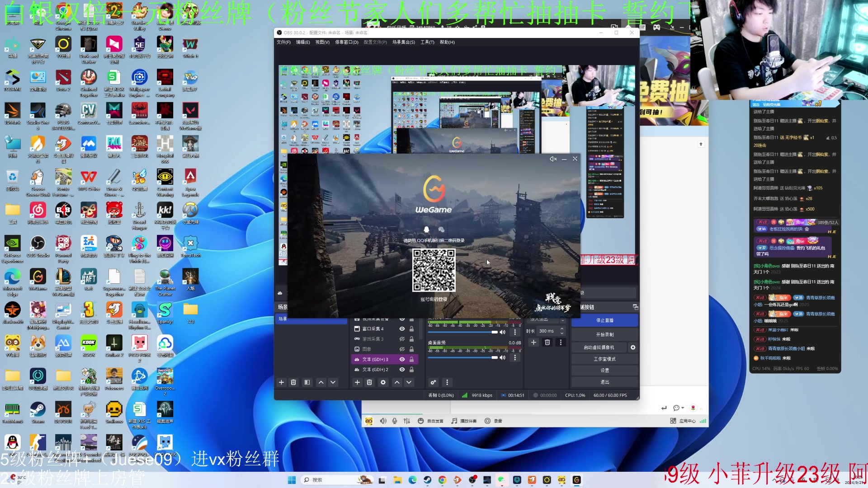Open 编辑(E) menu in OBS
The height and width of the screenshot is (488, 868).
(303, 42)
